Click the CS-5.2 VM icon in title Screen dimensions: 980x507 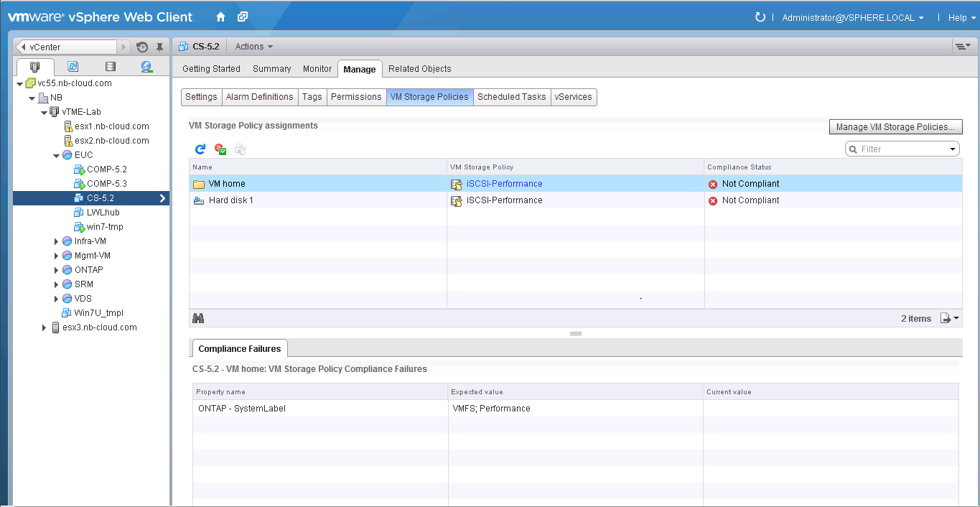pos(184,47)
